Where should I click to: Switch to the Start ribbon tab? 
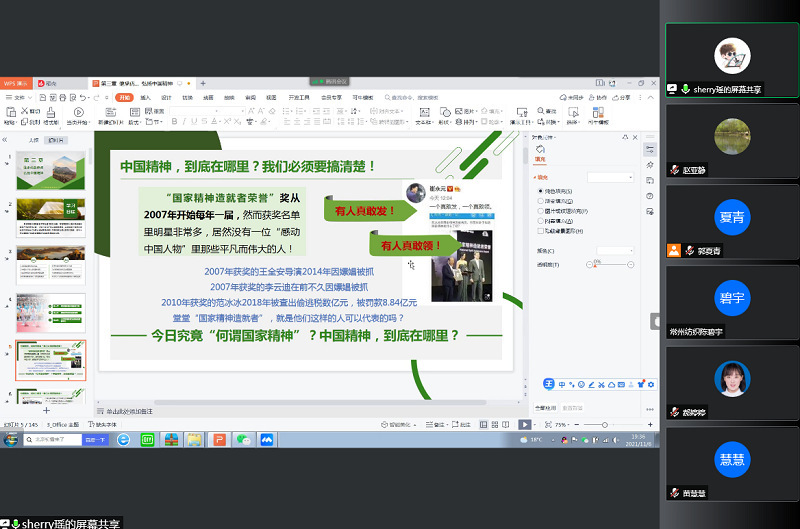pyautogui.click(x=124, y=98)
